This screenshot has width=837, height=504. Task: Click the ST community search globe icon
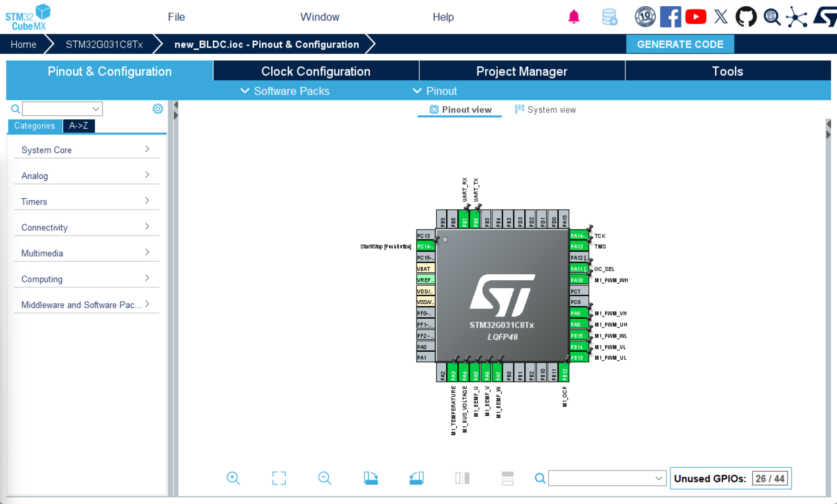tap(772, 17)
